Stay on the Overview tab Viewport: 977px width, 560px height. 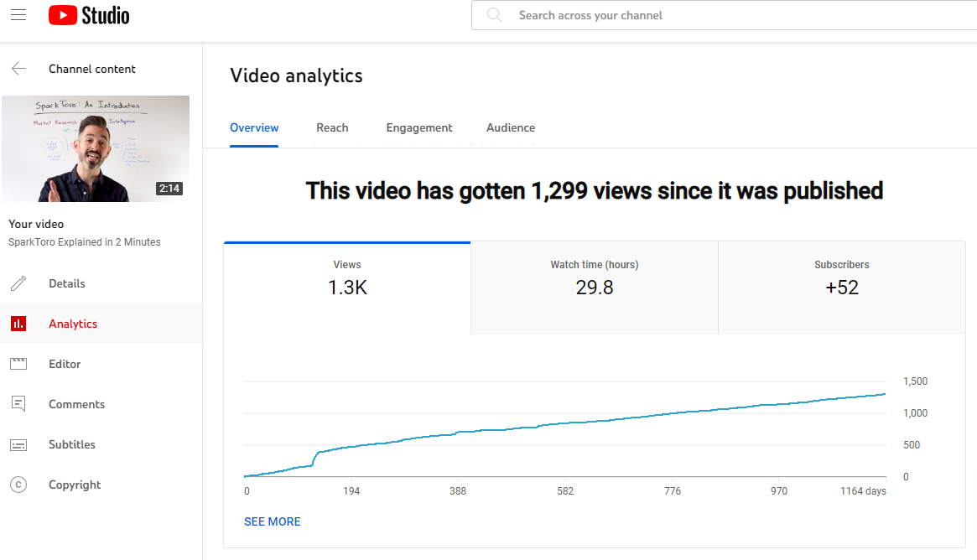254,127
